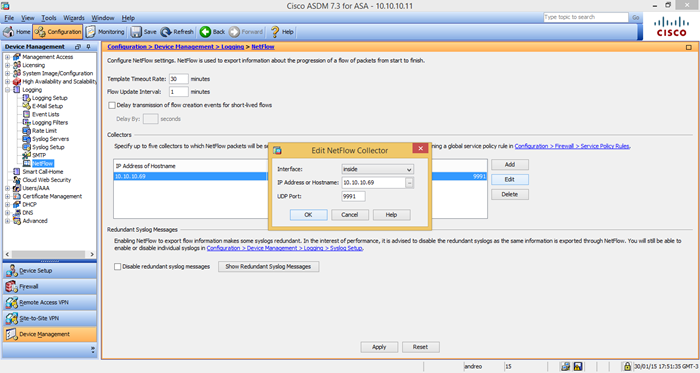Image resolution: width=700 pixels, height=373 pixels.
Task: Open the View menu
Action: tap(28, 18)
